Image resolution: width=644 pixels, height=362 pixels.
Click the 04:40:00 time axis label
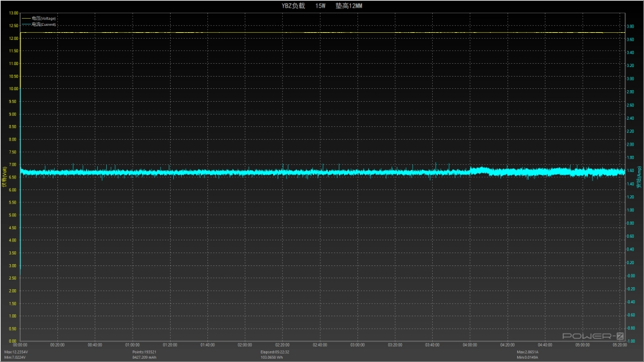(545, 345)
